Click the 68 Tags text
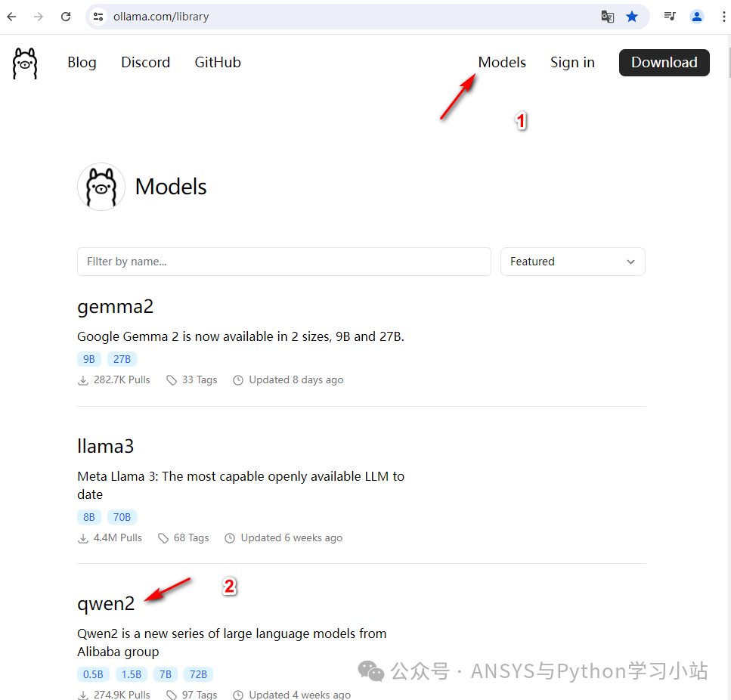Screen dimensions: 731x700 click(x=191, y=537)
